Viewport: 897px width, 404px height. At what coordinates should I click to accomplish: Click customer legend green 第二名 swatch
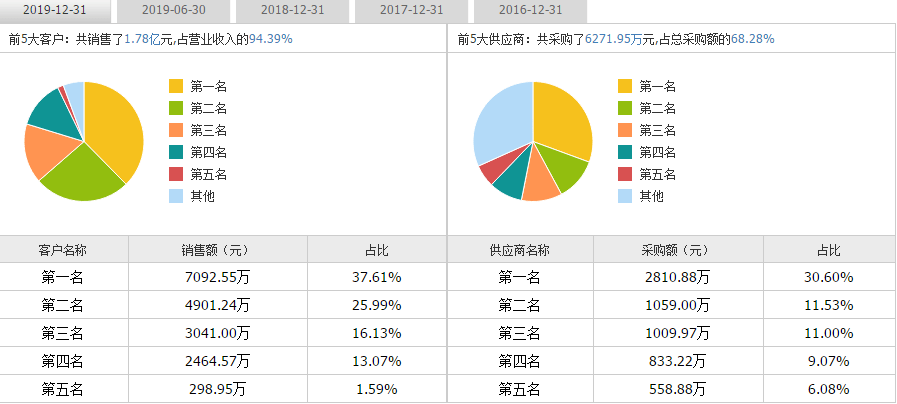pyautogui.click(x=177, y=108)
